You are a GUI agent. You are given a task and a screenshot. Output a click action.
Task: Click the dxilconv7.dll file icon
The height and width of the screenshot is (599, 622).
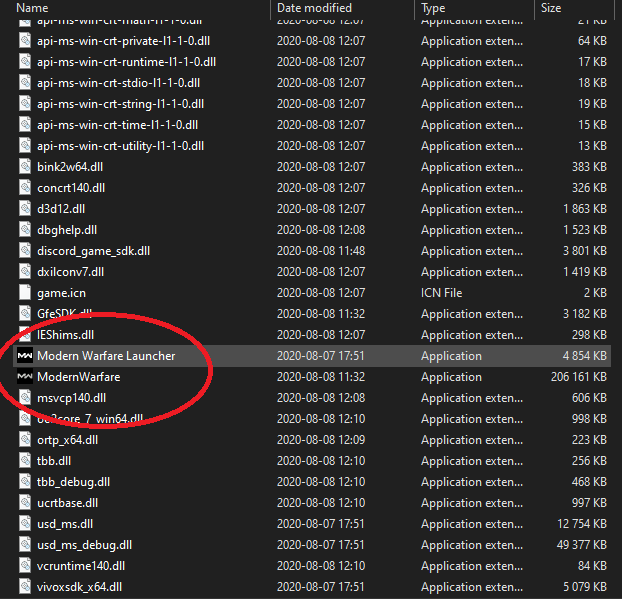(25, 272)
